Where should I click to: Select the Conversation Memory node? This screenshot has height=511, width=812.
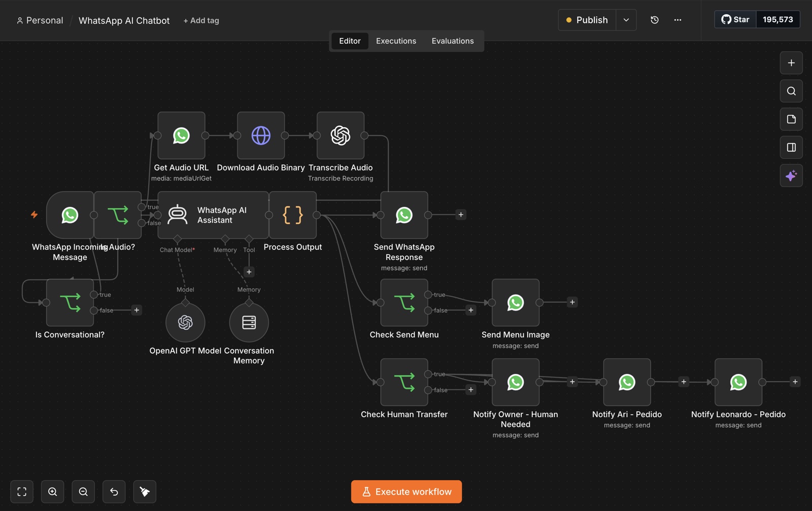(x=249, y=322)
